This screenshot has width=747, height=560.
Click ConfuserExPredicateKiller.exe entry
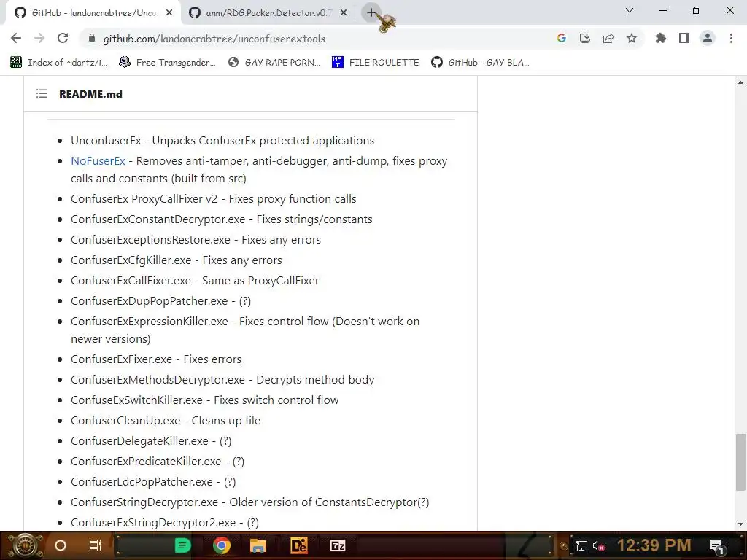pos(158,462)
